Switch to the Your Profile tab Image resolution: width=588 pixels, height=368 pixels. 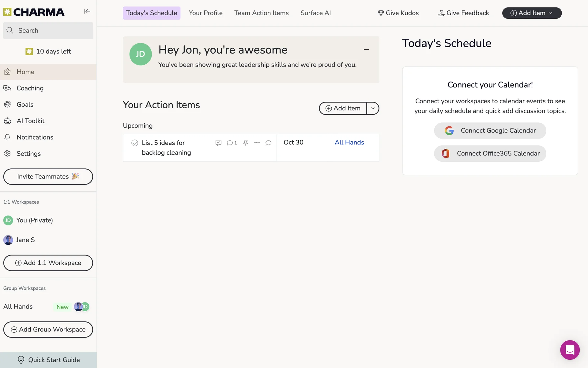[205, 13]
